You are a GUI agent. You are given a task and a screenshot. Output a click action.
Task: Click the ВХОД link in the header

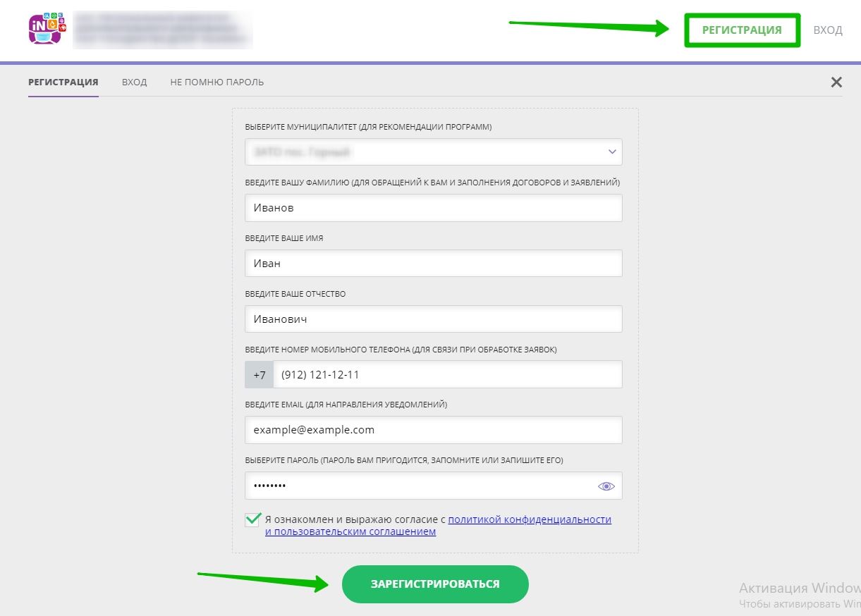[x=827, y=30]
